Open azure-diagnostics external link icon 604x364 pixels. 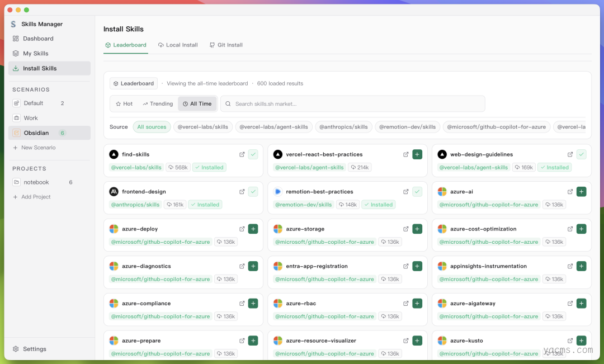(x=242, y=266)
